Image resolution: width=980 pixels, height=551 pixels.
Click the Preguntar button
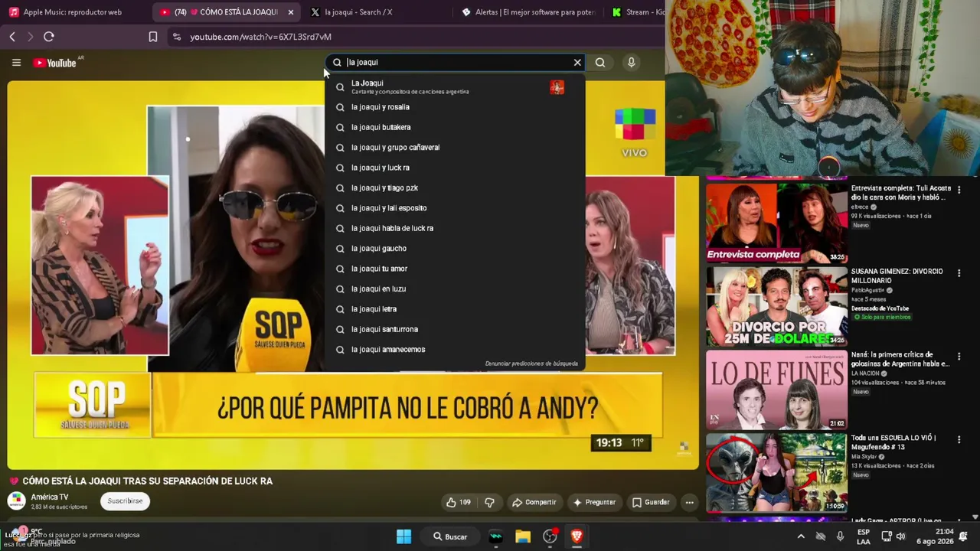tap(594, 502)
